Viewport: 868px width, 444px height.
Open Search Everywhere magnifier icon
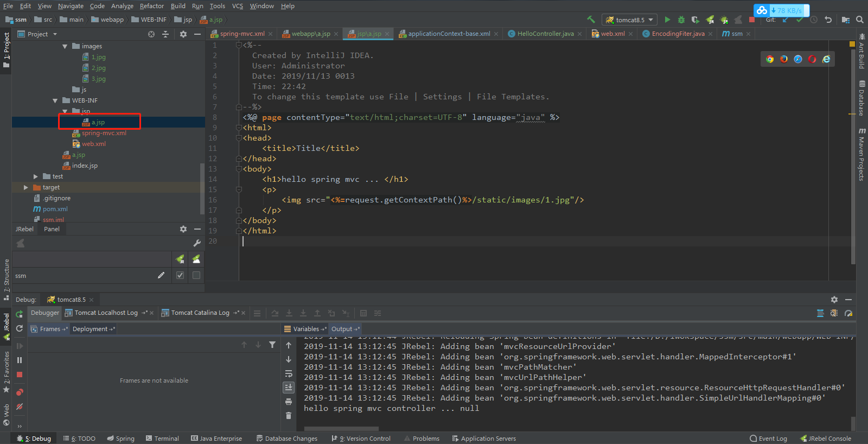860,20
